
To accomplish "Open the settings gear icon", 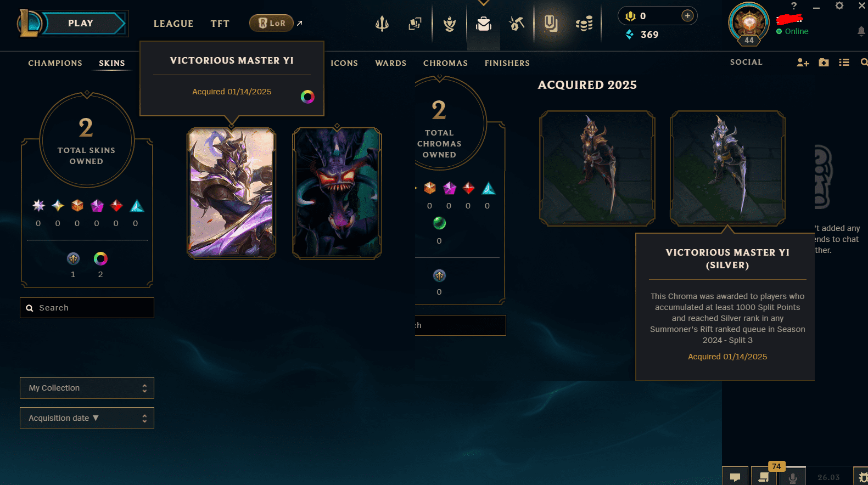I will coord(839,5).
